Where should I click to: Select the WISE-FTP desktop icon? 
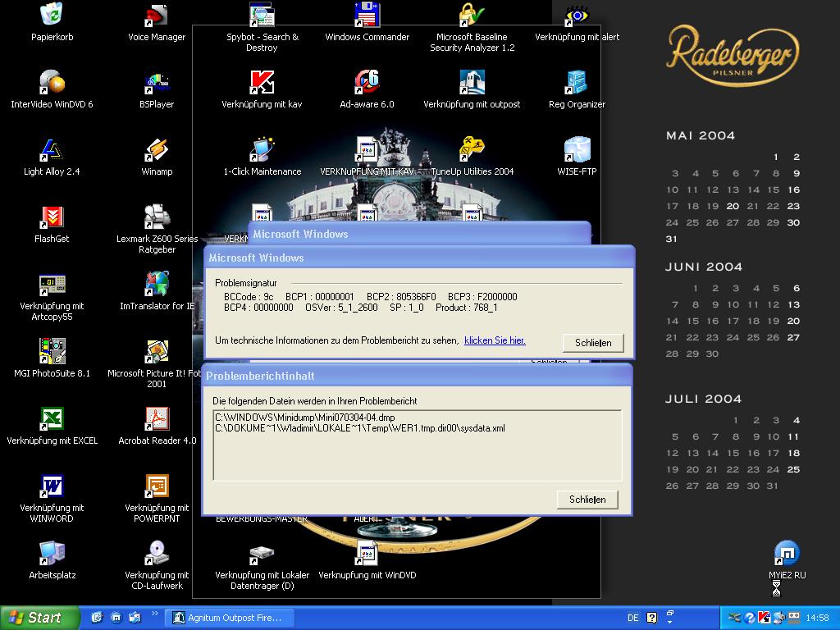tap(577, 157)
